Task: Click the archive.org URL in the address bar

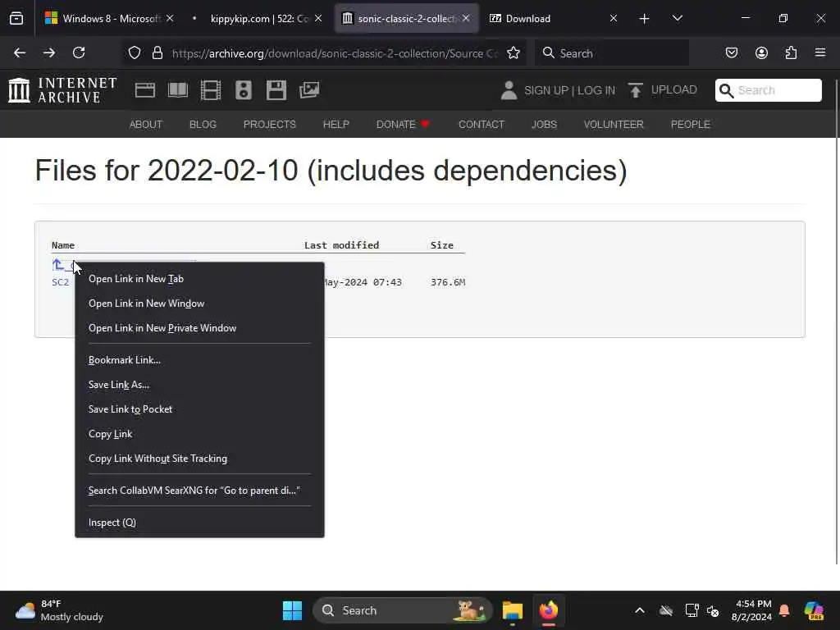Action: pyautogui.click(x=335, y=53)
